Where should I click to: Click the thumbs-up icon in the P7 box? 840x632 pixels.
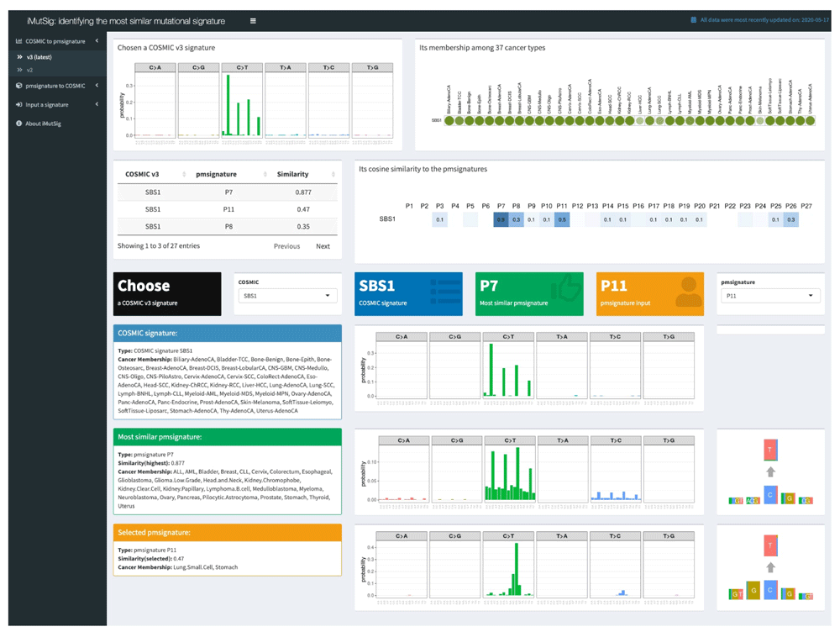tap(566, 292)
